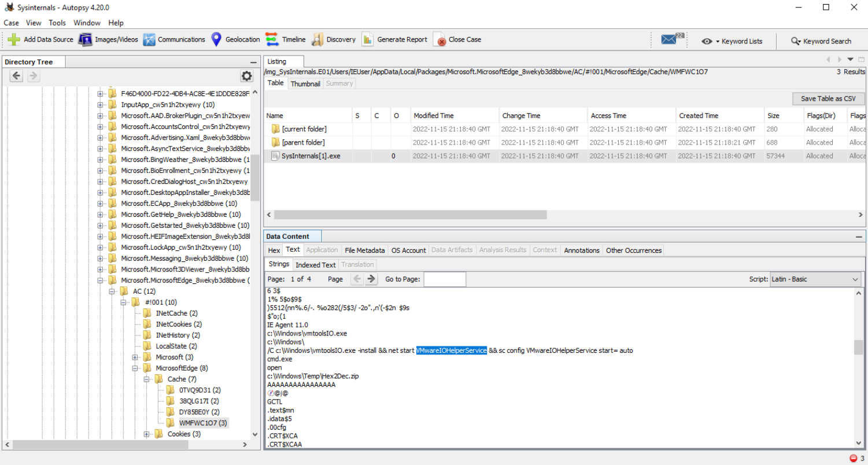Click the red error indicator in status bar
This screenshot has height=465, width=868.
(x=853, y=458)
